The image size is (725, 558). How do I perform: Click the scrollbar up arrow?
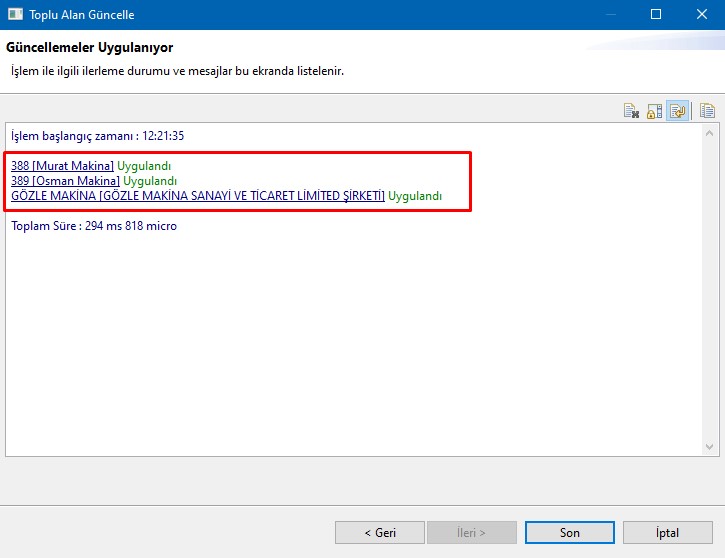709,133
